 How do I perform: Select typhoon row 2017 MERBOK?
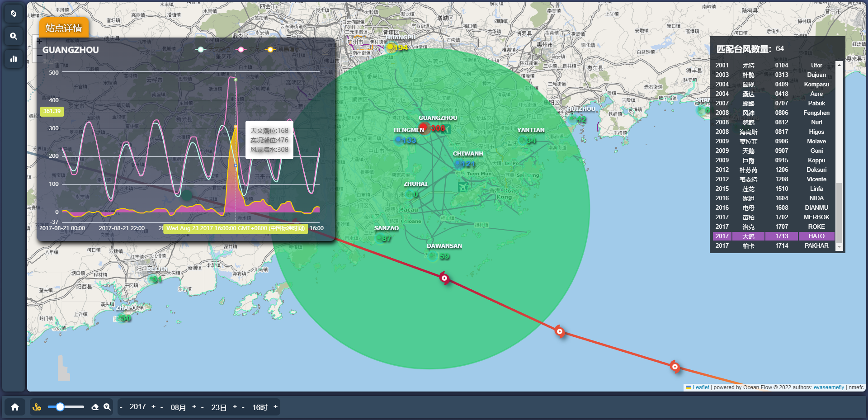click(774, 217)
